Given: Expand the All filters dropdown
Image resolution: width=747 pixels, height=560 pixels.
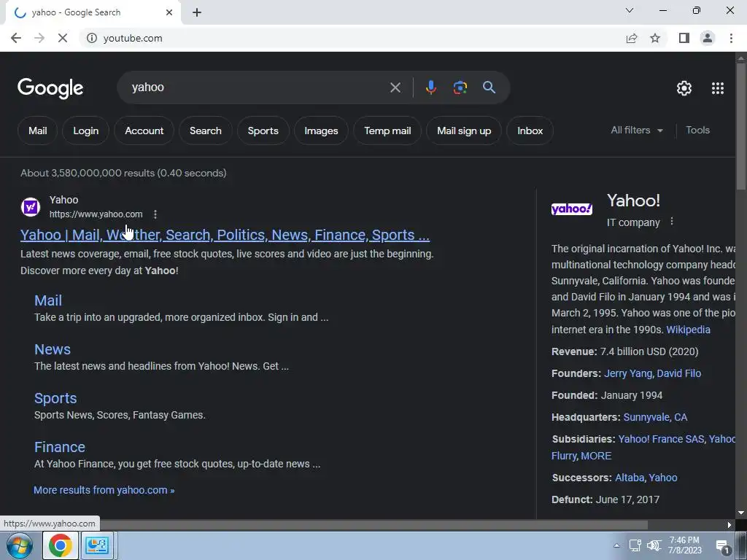Looking at the screenshot, I should pyautogui.click(x=637, y=130).
